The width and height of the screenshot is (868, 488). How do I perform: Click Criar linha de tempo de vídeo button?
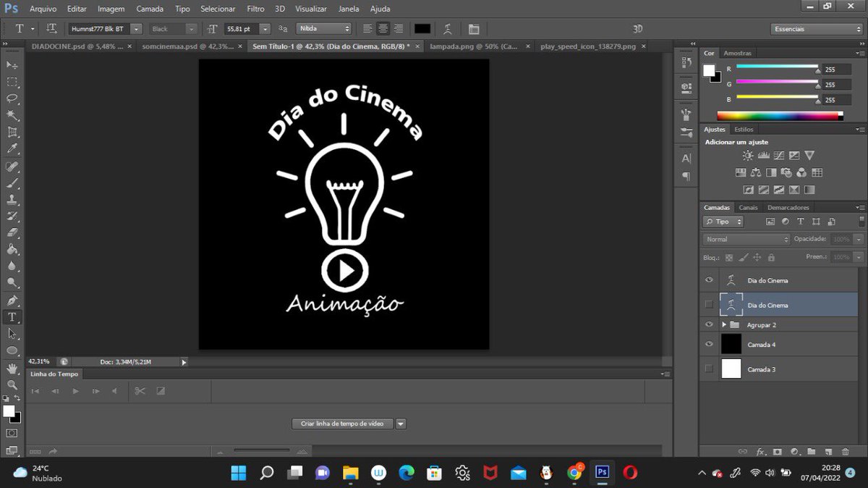(x=341, y=424)
